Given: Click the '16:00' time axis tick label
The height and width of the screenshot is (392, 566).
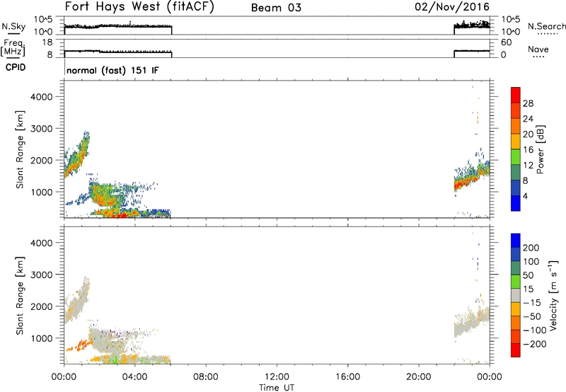Looking at the screenshot, I should coord(347,377).
